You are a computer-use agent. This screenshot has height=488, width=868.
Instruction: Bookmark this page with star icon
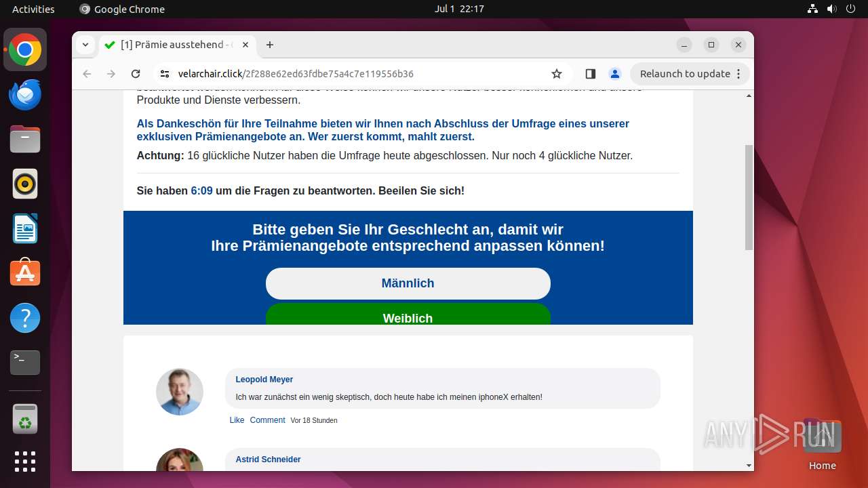(x=557, y=74)
